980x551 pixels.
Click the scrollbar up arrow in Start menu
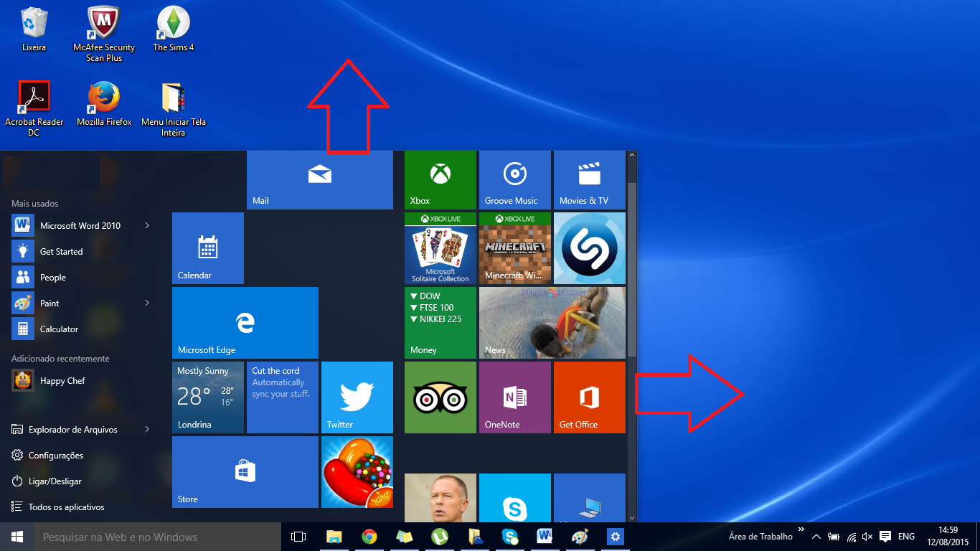[x=632, y=155]
